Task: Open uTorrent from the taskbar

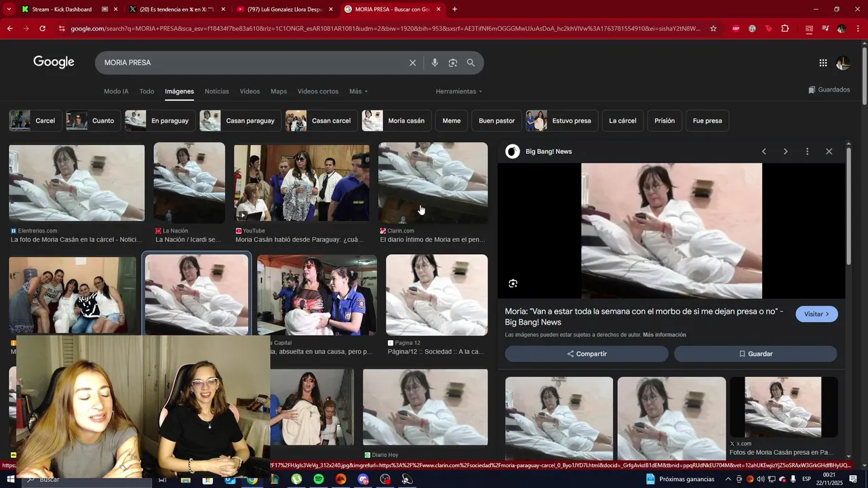Action: pyautogui.click(x=297, y=479)
